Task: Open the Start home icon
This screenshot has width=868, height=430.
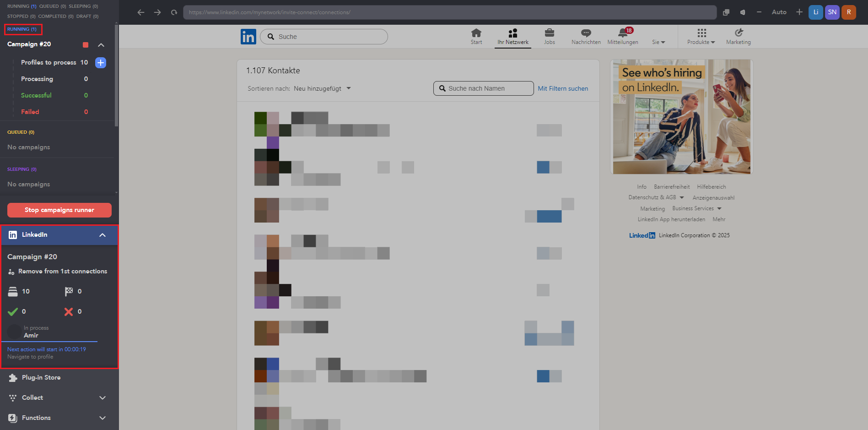Action: [476, 36]
